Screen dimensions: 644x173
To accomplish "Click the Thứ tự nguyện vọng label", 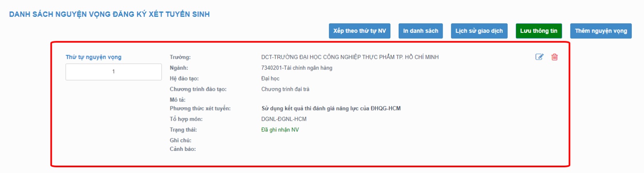I will pos(93,57).
